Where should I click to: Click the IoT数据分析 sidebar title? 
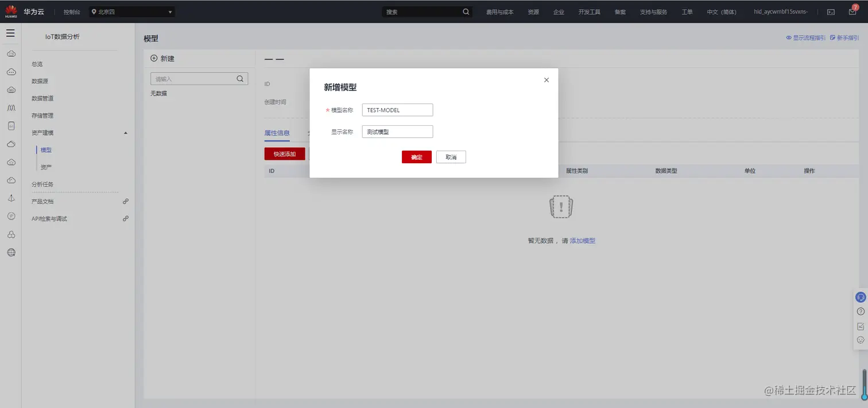(63, 37)
